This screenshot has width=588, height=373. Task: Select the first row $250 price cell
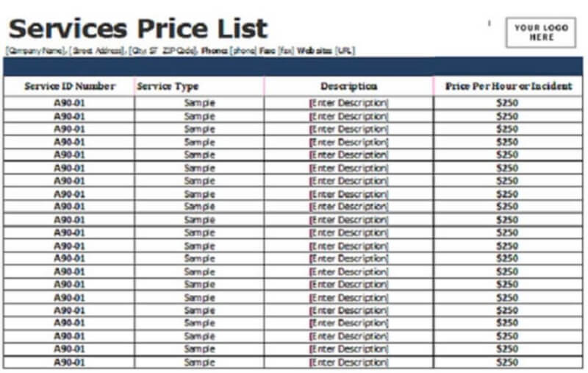(508, 103)
